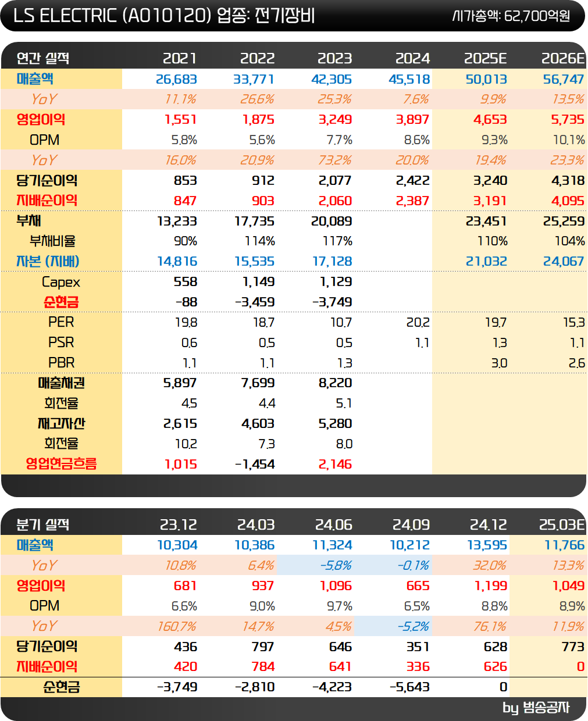Select 2023 부채 value 20,089

[x=332, y=222]
